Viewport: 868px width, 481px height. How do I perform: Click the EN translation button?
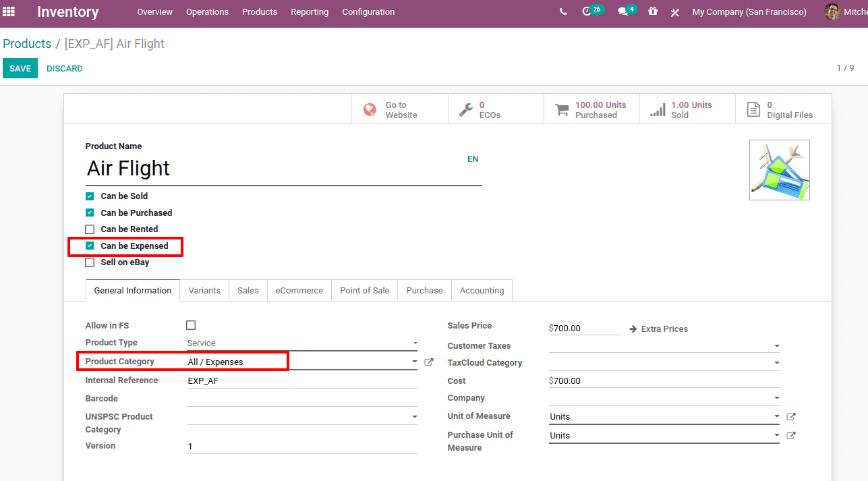point(473,159)
